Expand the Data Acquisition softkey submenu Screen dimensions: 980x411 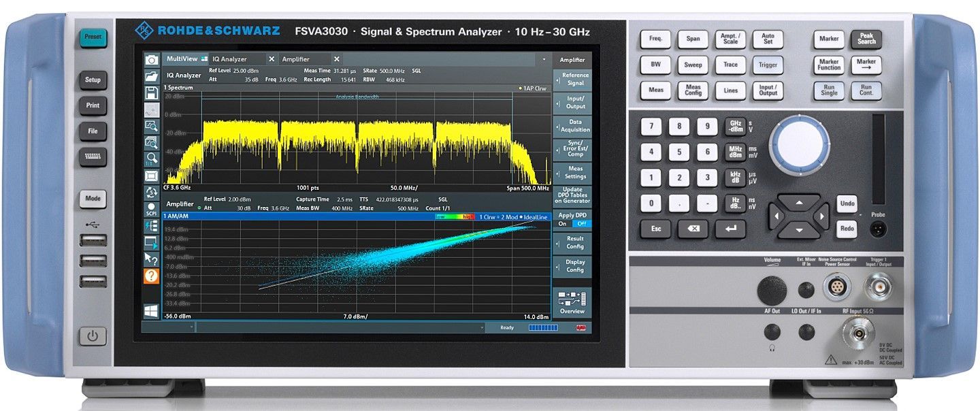572,126
